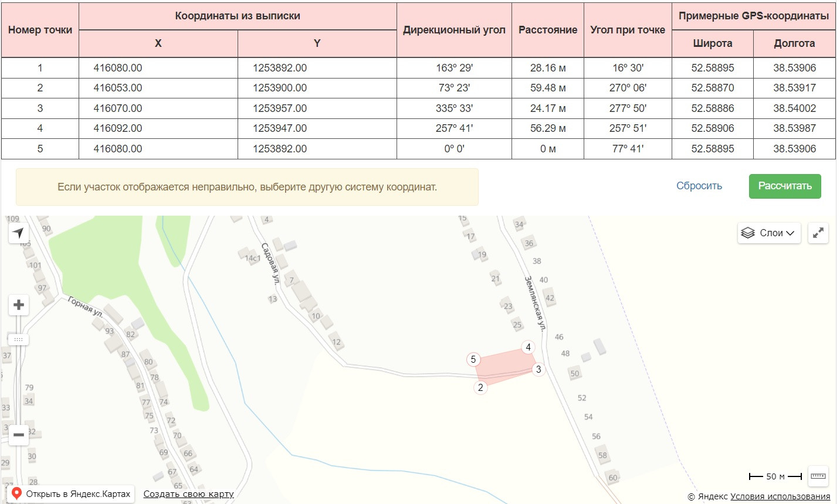Open the Условия использования link

[x=780, y=496]
